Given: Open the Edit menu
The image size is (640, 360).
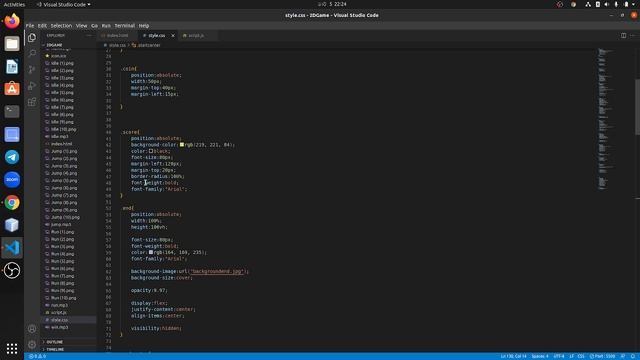Looking at the screenshot, I should [x=42, y=25].
